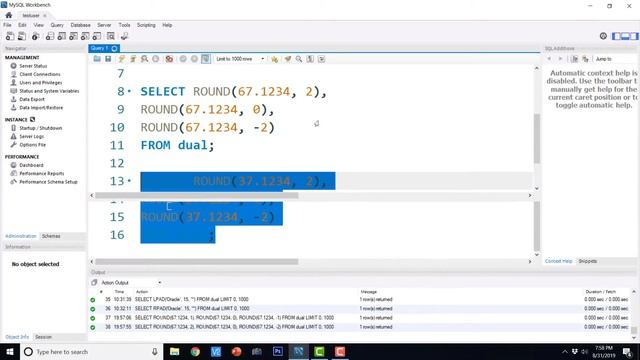640x360 pixels.
Task: Execute the query with the lightning bolt icon
Action: pyautogui.click(x=122, y=59)
